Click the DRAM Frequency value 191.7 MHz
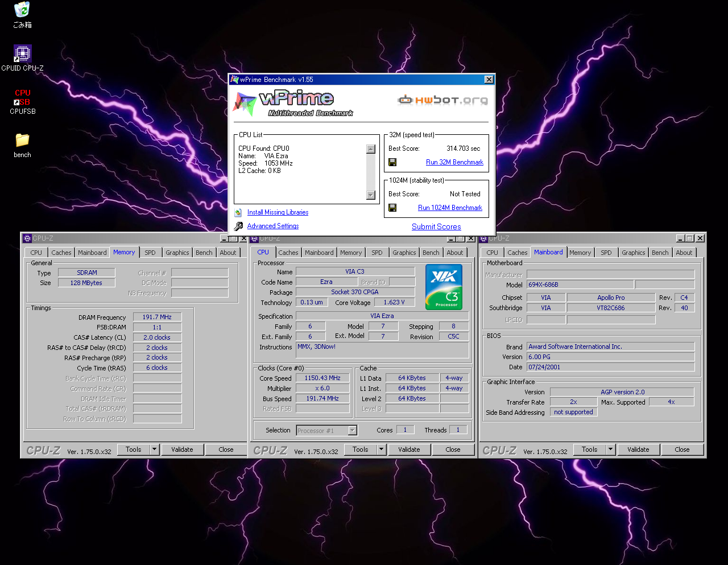 (x=157, y=317)
